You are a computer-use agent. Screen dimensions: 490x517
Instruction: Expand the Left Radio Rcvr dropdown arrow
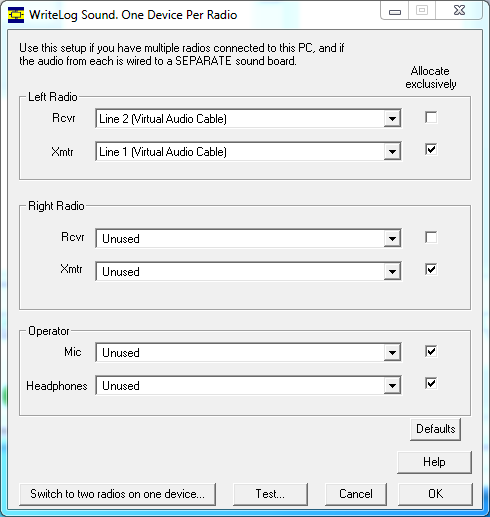[x=392, y=119]
